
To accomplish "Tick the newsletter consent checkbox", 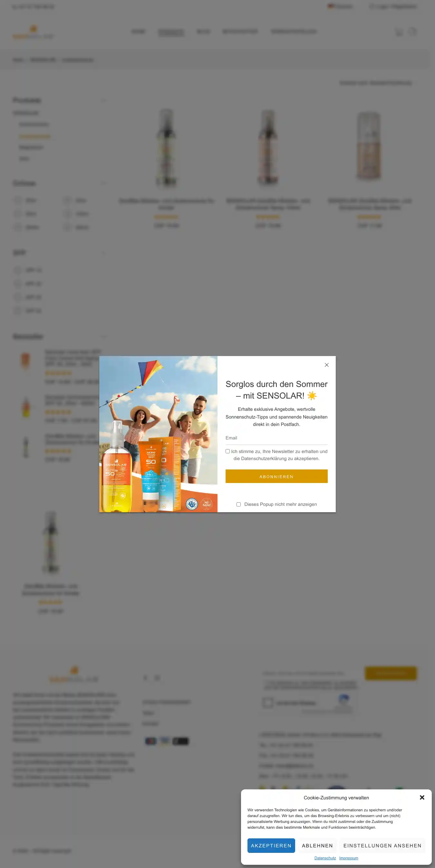I will 228,451.
